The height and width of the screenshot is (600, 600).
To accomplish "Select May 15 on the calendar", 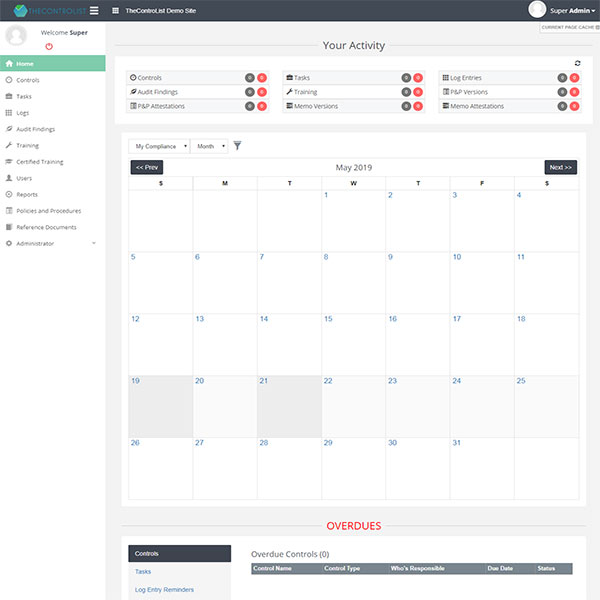I will pyautogui.click(x=328, y=319).
